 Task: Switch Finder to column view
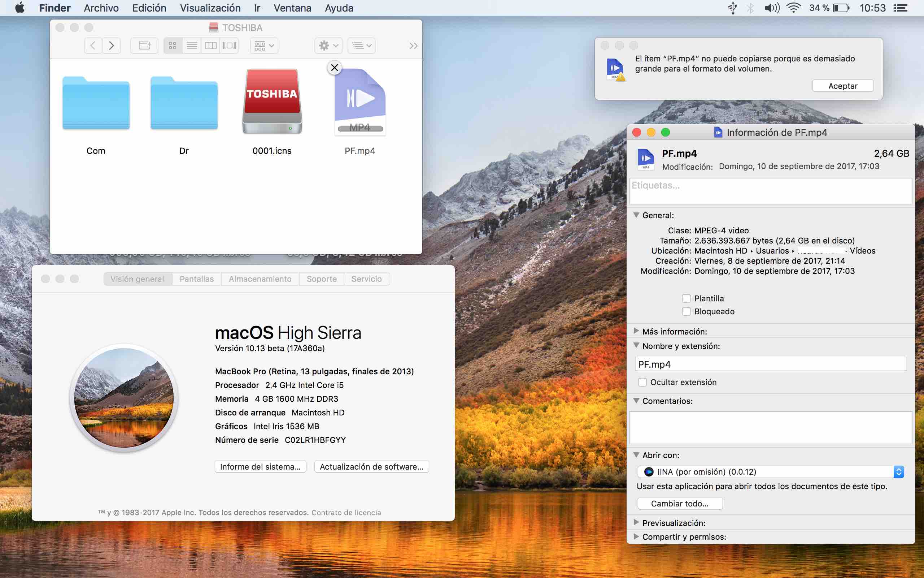coord(210,46)
